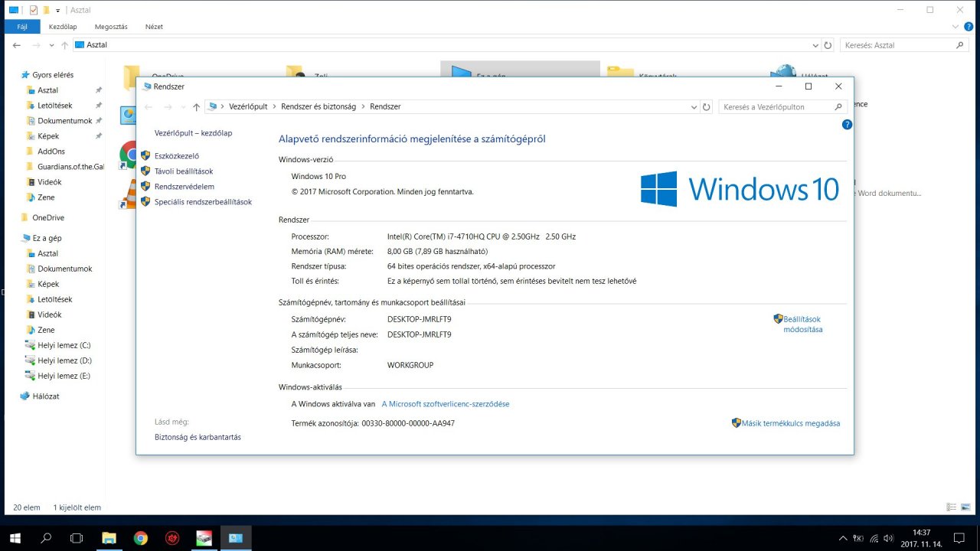Open File Explorer from the taskbar

click(109, 538)
